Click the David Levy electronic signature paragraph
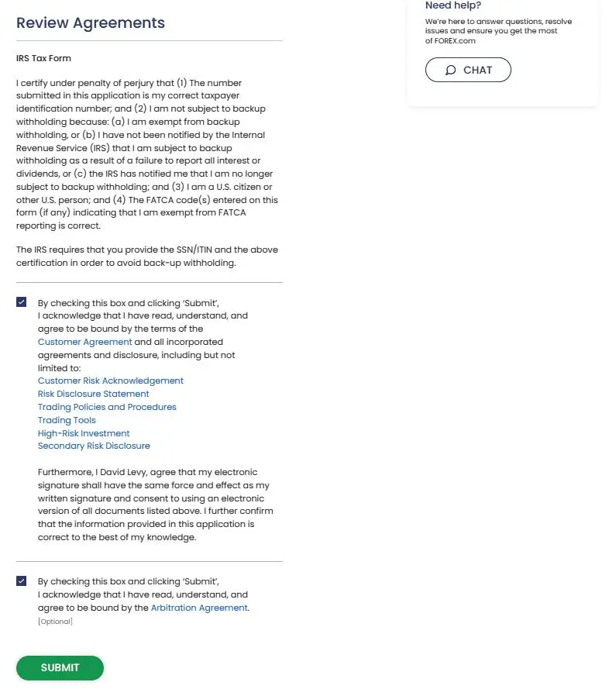Viewport: 616px width, 696px height. pos(155,505)
